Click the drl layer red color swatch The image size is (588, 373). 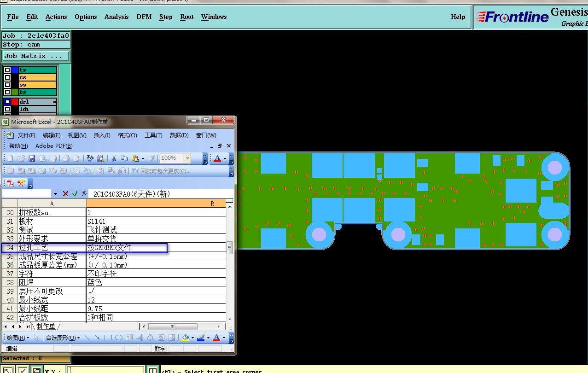click(15, 102)
